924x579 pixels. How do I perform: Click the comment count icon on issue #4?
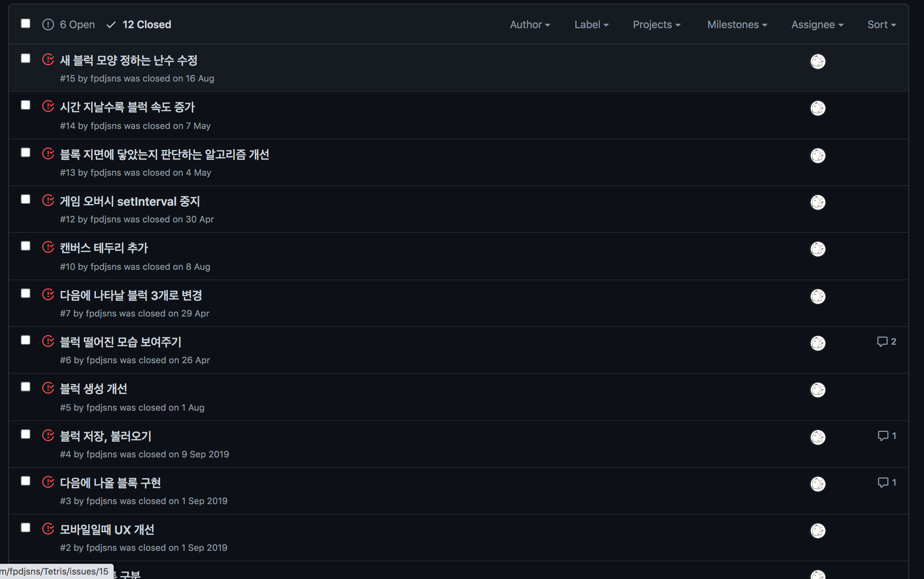point(883,436)
